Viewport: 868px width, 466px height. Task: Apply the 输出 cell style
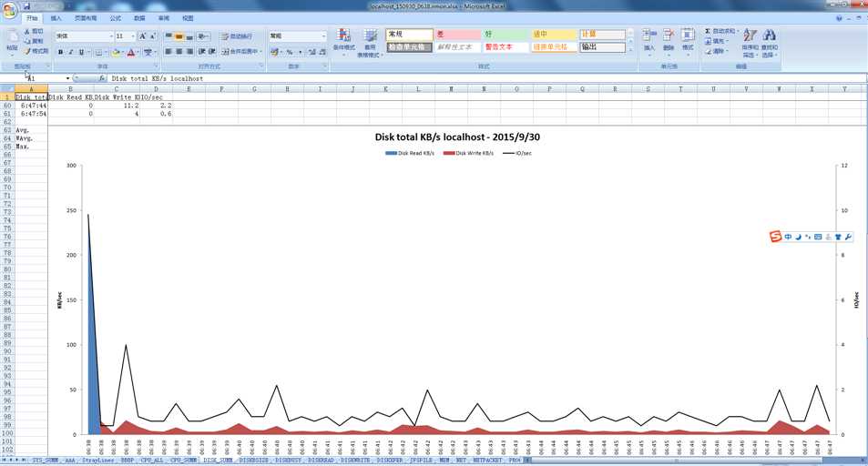[x=602, y=47]
